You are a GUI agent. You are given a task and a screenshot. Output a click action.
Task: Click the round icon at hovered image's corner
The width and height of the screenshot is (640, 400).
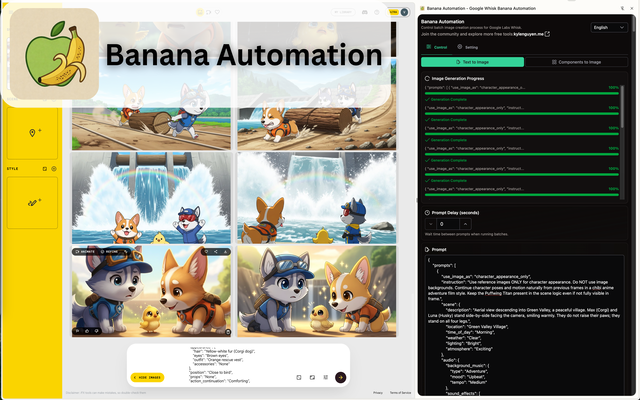click(x=228, y=331)
